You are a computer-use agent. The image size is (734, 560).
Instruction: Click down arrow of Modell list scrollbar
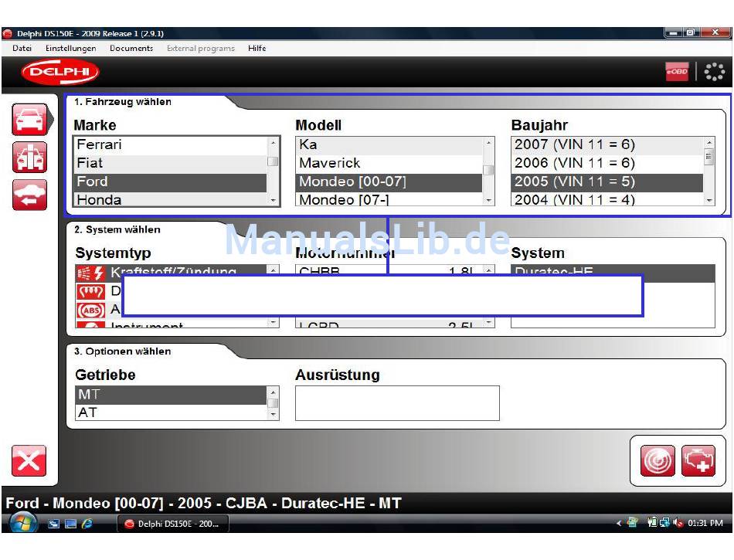(x=488, y=200)
